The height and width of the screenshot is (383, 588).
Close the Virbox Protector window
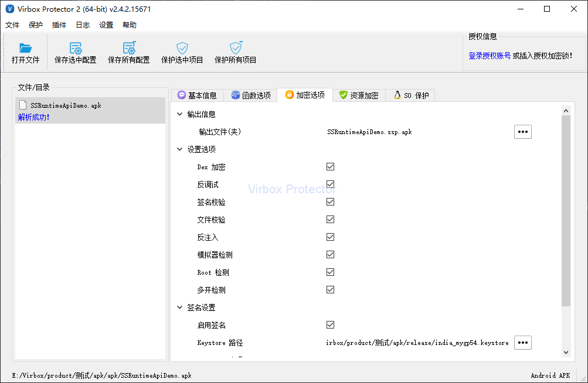(574, 9)
